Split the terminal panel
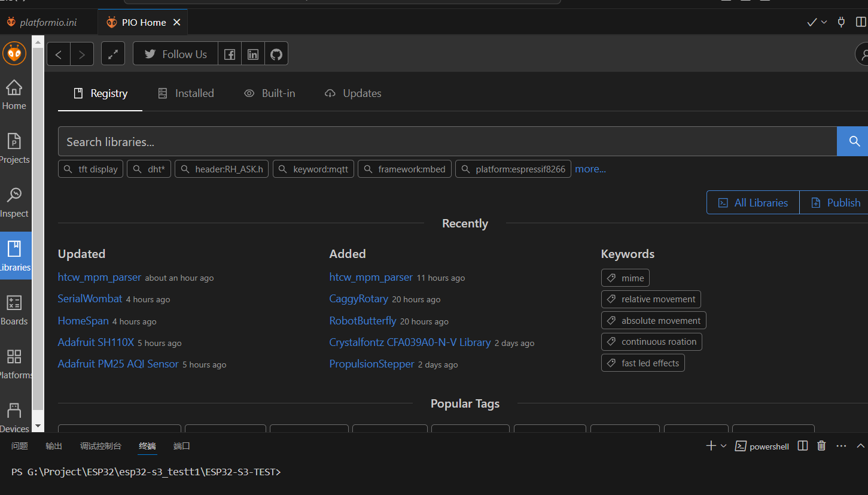The height and width of the screenshot is (495, 868). pos(803,446)
